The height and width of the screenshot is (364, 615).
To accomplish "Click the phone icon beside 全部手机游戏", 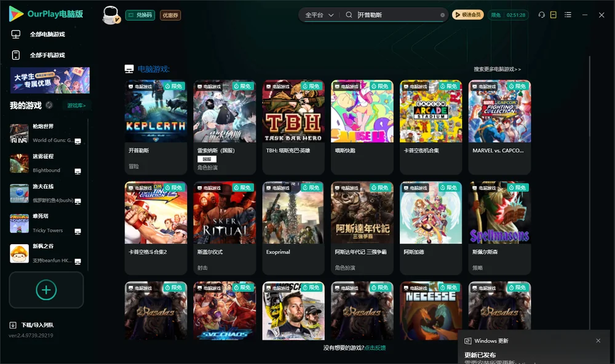I will (x=16, y=55).
